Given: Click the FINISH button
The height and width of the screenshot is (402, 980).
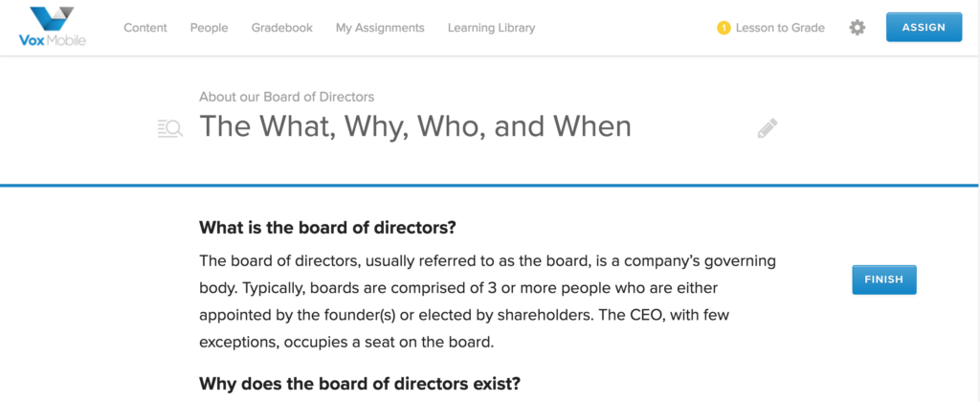Looking at the screenshot, I should (x=883, y=279).
